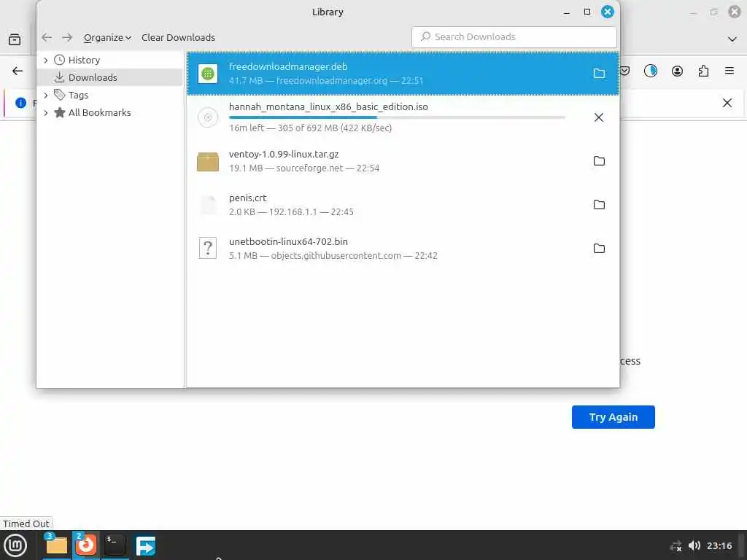Select the hannah_montana_linux_x86_basic_edition.iso name

pos(328,106)
